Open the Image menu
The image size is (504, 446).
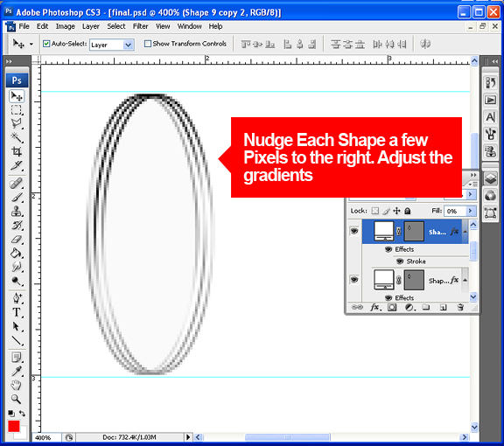click(66, 26)
